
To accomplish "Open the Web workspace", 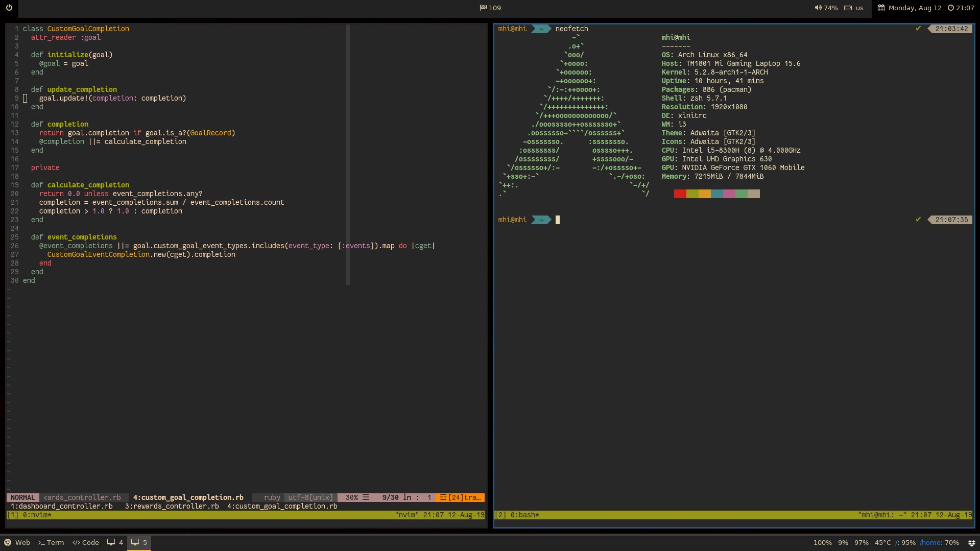I will tap(17, 542).
